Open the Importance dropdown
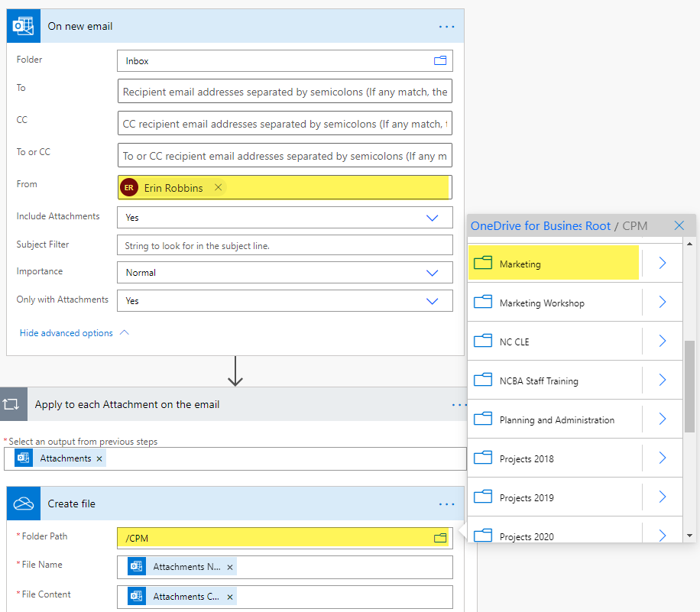700x612 pixels. (x=433, y=273)
